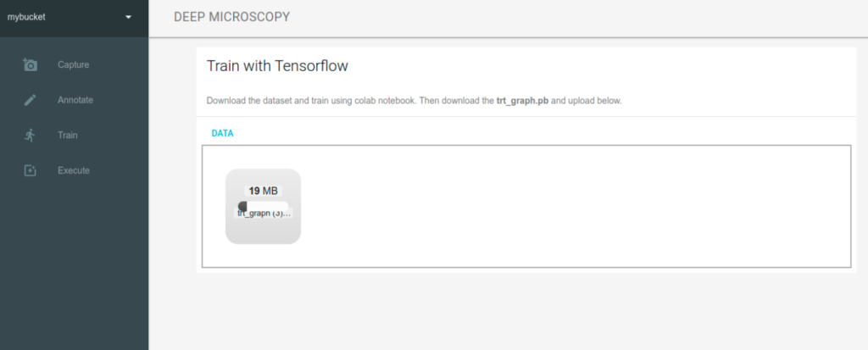
Task: Open the mybucket bucket selector label
Action: (26, 17)
